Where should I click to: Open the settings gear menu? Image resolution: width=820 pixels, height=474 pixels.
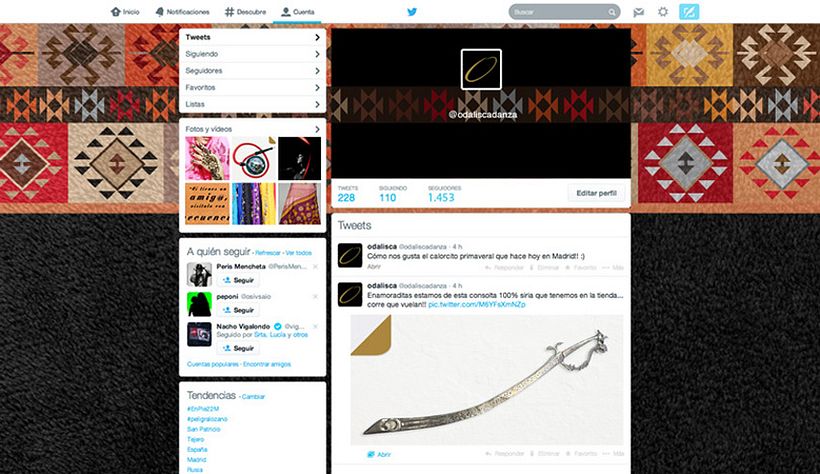coord(663,12)
